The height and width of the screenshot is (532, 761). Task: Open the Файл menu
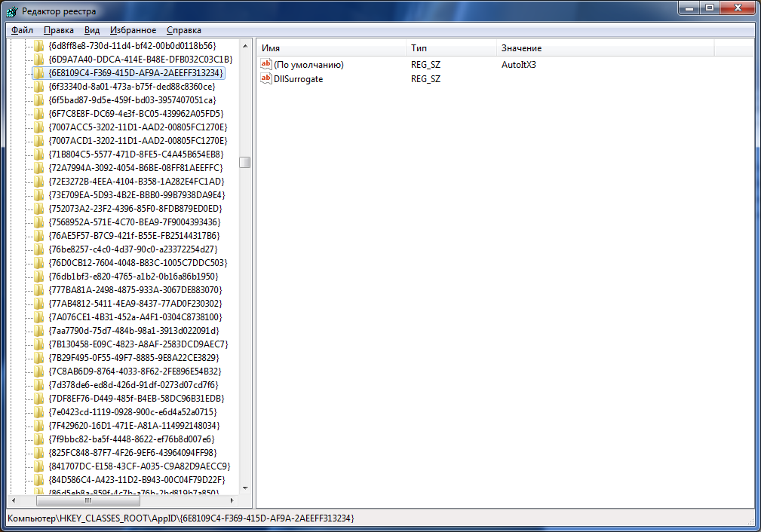point(22,30)
